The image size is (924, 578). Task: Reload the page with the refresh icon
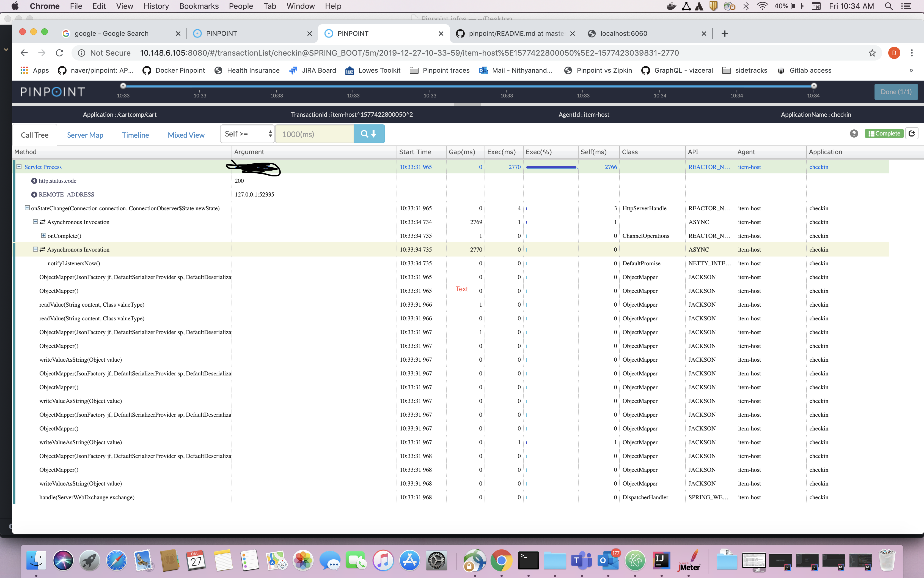59,53
